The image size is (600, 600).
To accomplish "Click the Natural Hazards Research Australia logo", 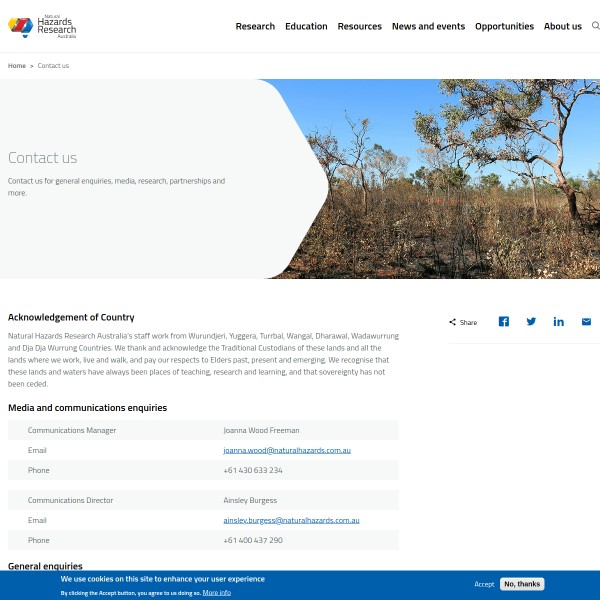I will point(42,26).
